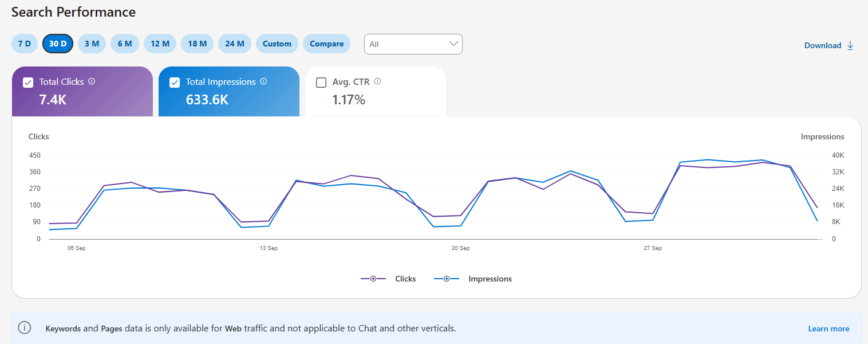Expand the dropdown chevron arrow beside All
Image resolution: width=868 pixels, height=344 pixels.
click(x=453, y=44)
